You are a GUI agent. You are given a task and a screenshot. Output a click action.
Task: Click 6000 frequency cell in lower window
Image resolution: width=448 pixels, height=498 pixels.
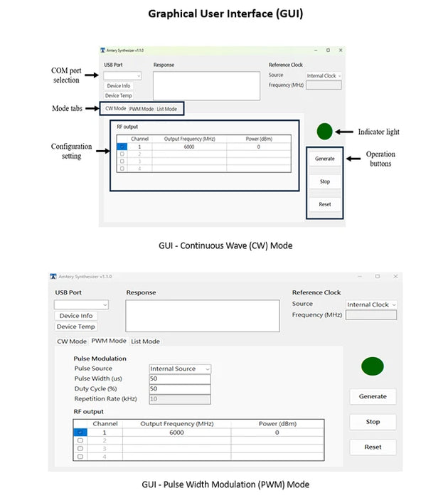[x=176, y=433]
